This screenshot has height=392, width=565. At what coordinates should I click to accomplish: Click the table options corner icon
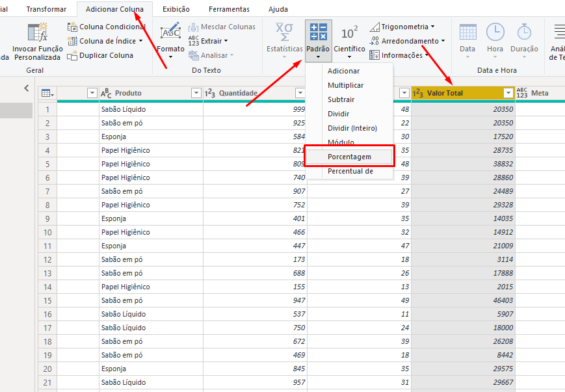(x=47, y=93)
